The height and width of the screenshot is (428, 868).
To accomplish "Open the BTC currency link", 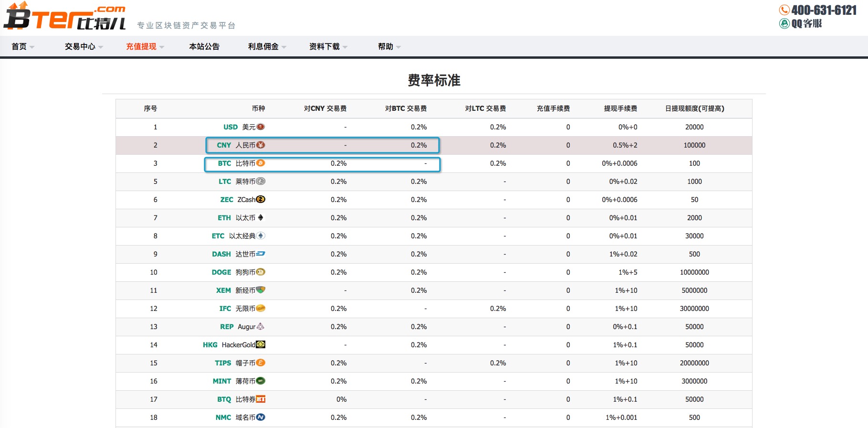I will pos(224,163).
